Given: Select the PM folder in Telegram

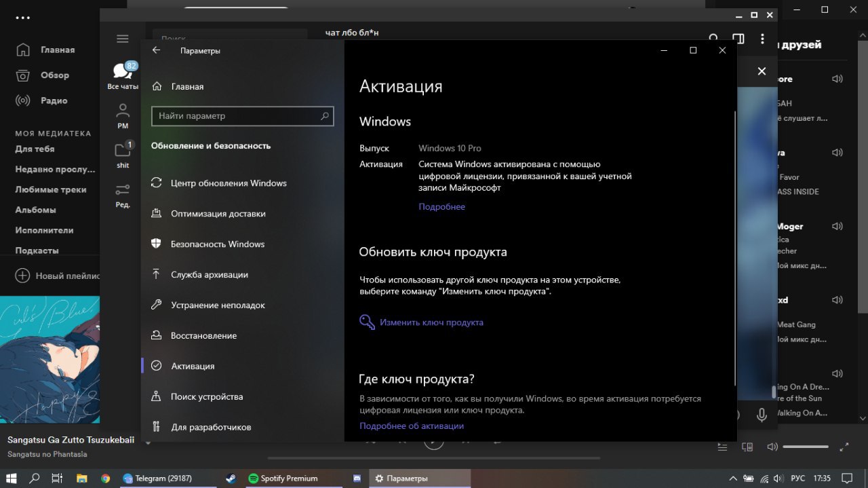Looking at the screenshot, I should (x=123, y=115).
